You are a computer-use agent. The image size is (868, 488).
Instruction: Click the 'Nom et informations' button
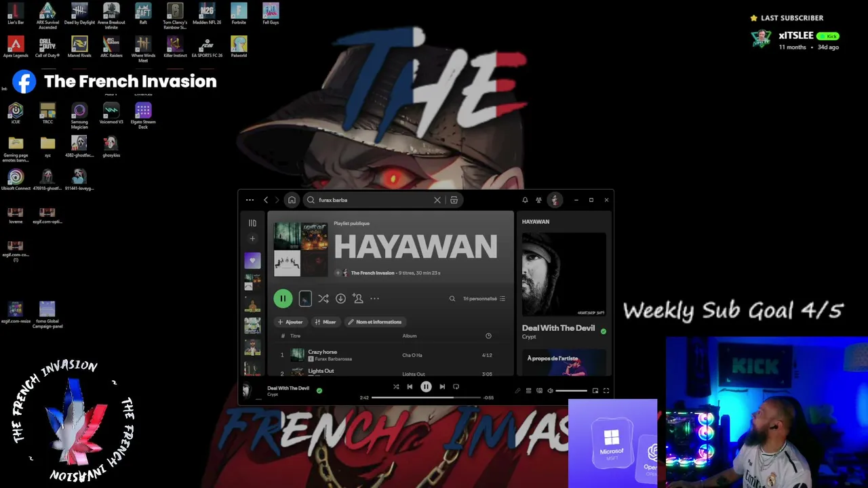tap(375, 322)
